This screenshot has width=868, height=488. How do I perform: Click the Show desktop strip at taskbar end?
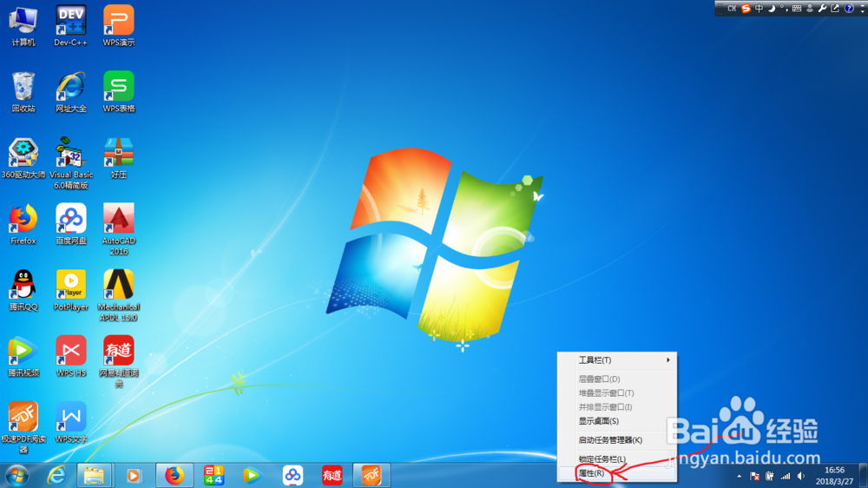[863, 476]
